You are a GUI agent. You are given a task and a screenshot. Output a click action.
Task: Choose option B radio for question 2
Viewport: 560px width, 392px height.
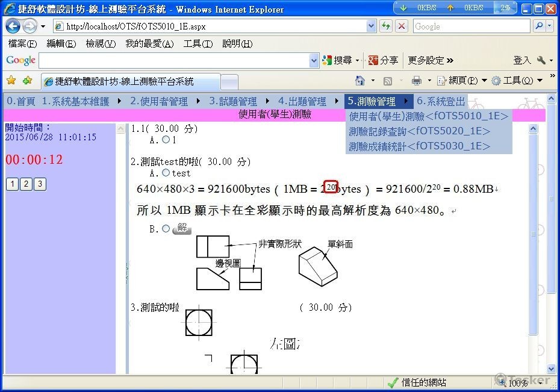coord(166,228)
